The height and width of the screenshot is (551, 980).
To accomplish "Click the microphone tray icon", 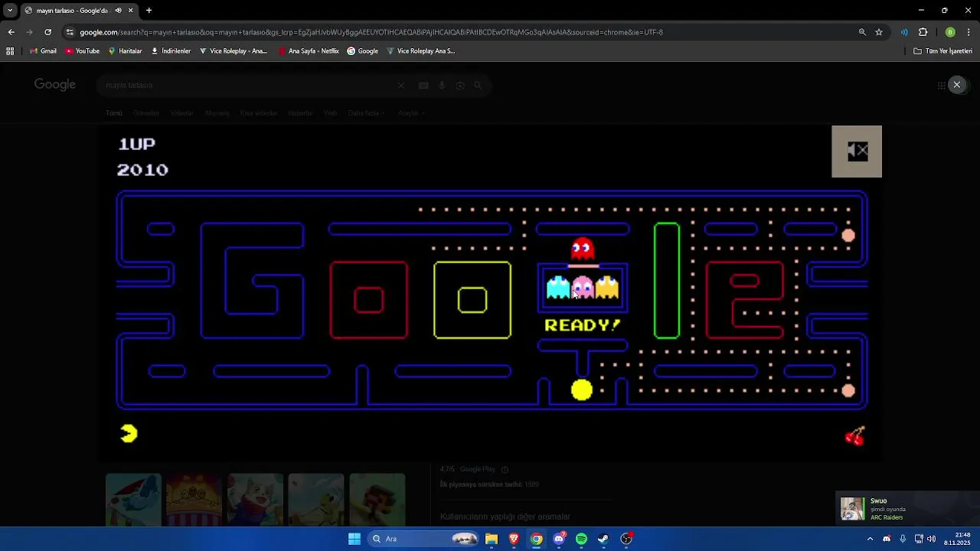I will click(903, 539).
